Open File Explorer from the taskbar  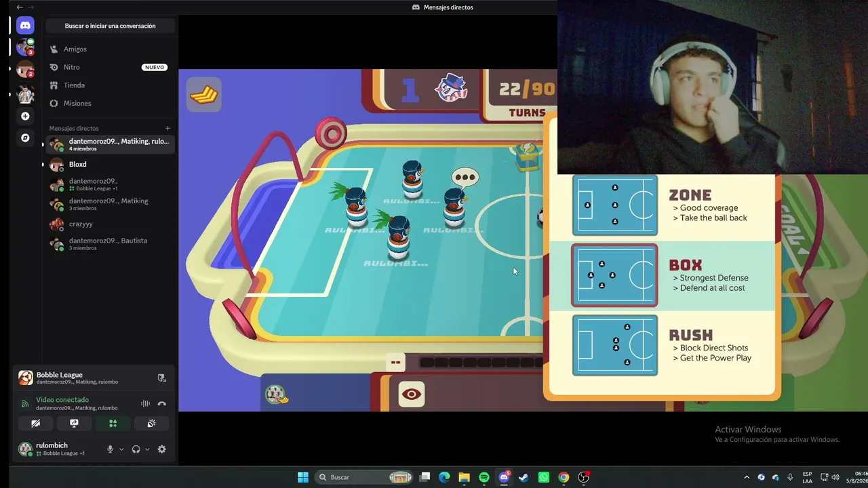point(464,477)
